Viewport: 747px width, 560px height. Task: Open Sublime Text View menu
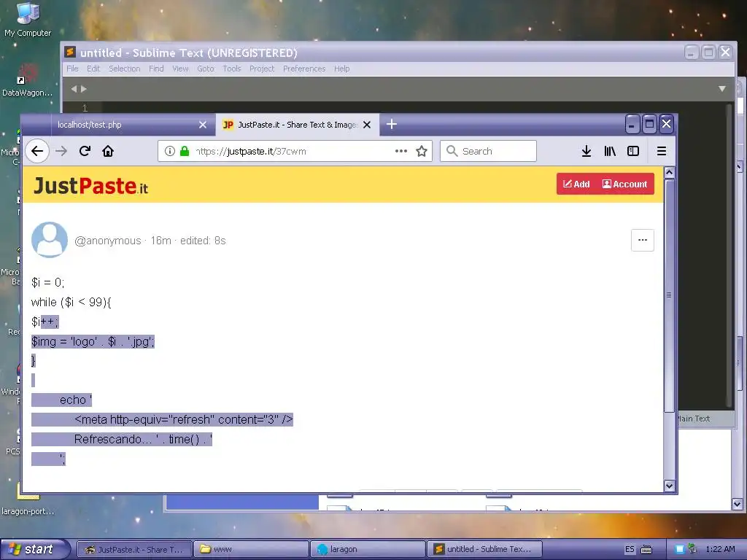pos(181,69)
